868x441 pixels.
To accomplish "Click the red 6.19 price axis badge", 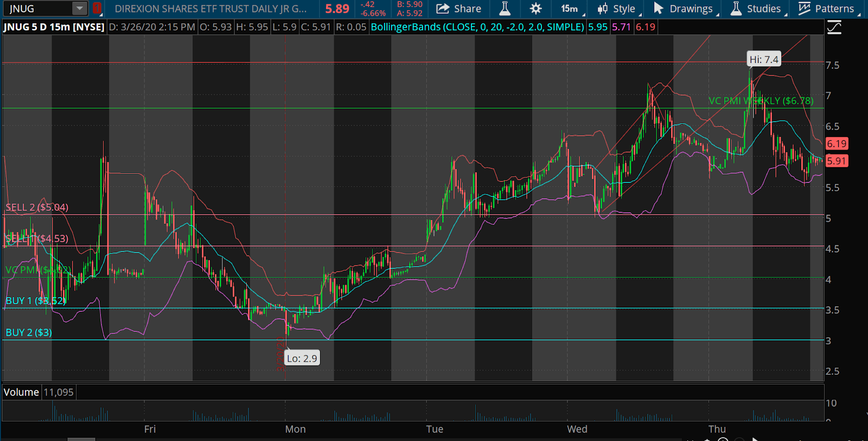I will click(837, 144).
